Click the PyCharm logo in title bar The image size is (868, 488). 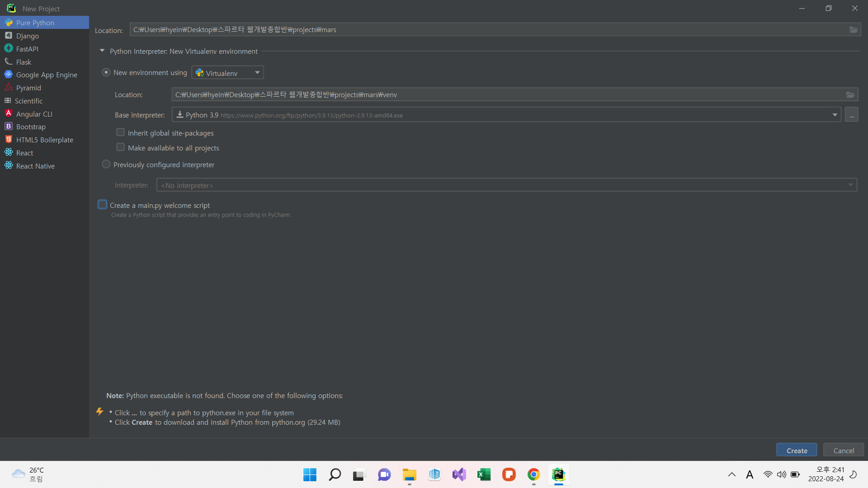tap(11, 8)
